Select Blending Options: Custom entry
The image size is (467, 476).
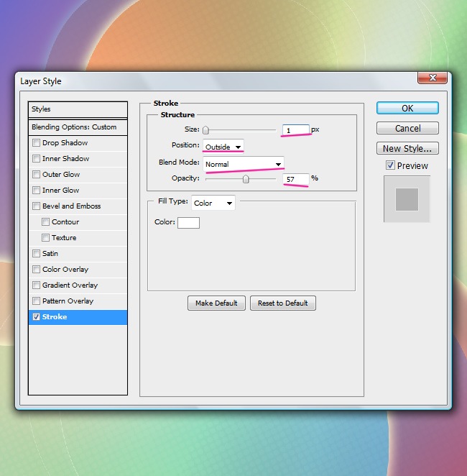point(78,127)
